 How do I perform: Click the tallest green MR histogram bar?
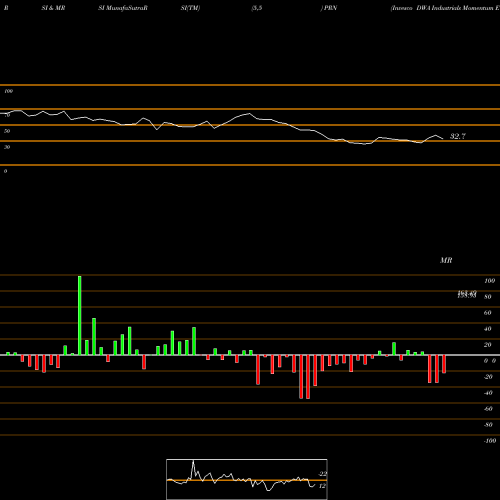coord(80,315)
